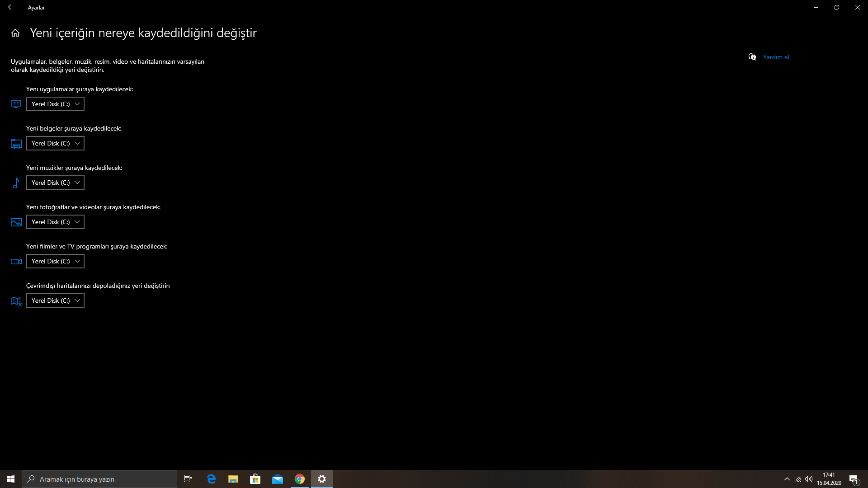The image size is (868, 488).
Task: Expand movies and TV programs location dropdown
Action: [x=55, y=261]
